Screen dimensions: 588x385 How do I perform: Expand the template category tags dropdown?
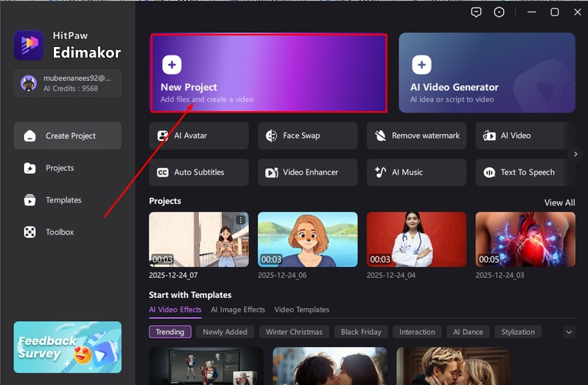coord(569,332)
